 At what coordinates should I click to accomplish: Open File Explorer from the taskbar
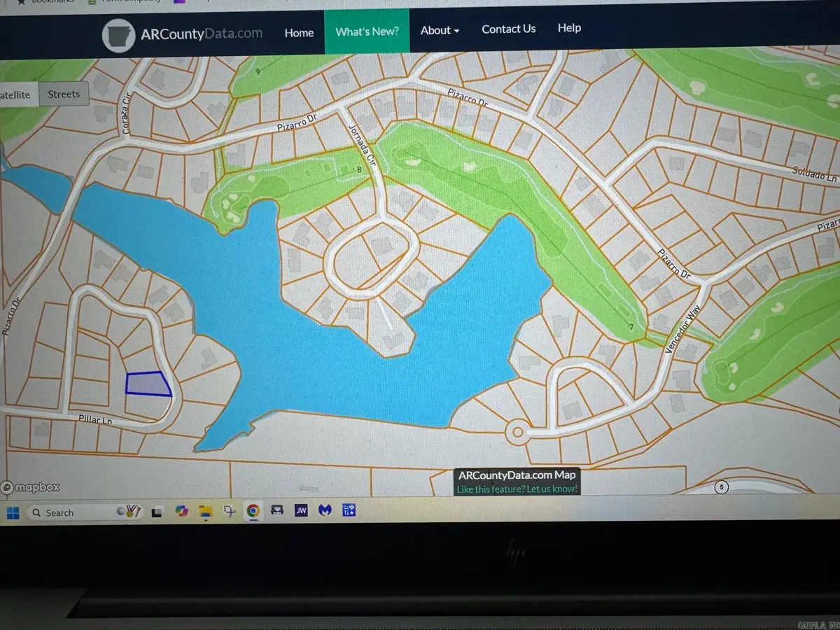click(206, 511)
